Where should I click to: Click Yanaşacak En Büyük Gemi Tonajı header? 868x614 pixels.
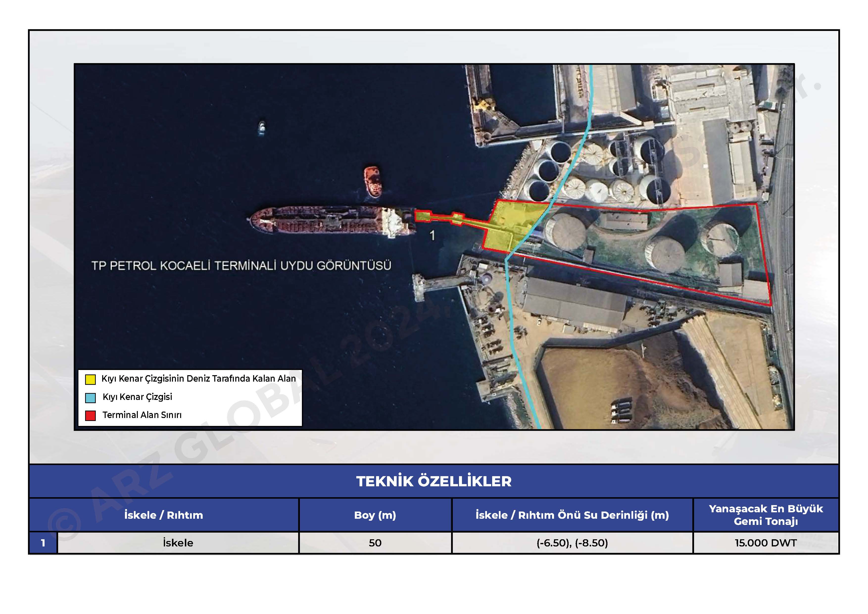(766, 515)
